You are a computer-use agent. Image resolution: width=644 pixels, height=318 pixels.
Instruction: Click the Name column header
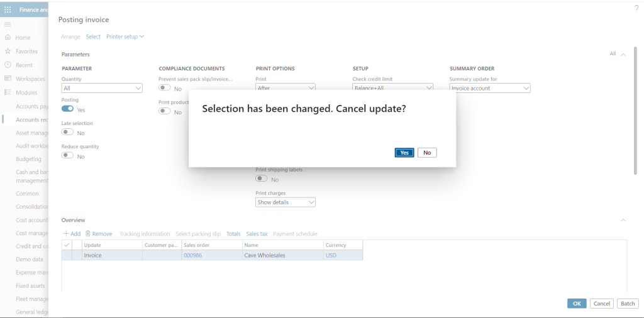click(283, 245)
